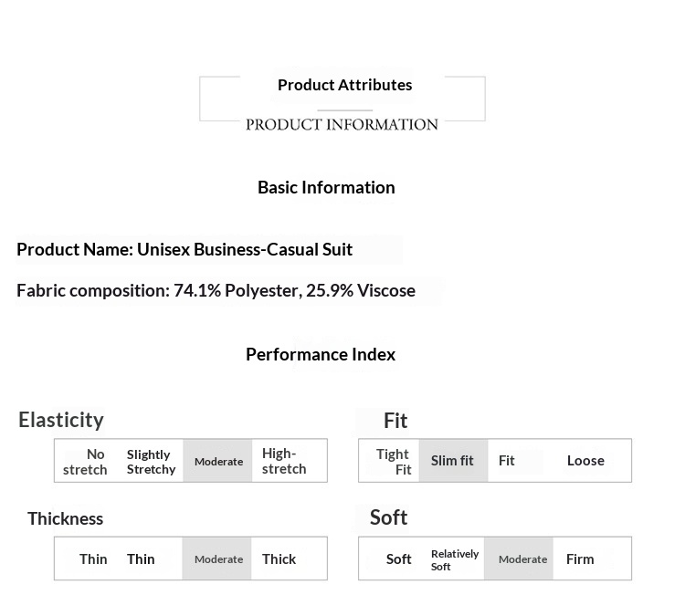
Task: Select the "No stretch" elasticity option
Action: point(85,462)
